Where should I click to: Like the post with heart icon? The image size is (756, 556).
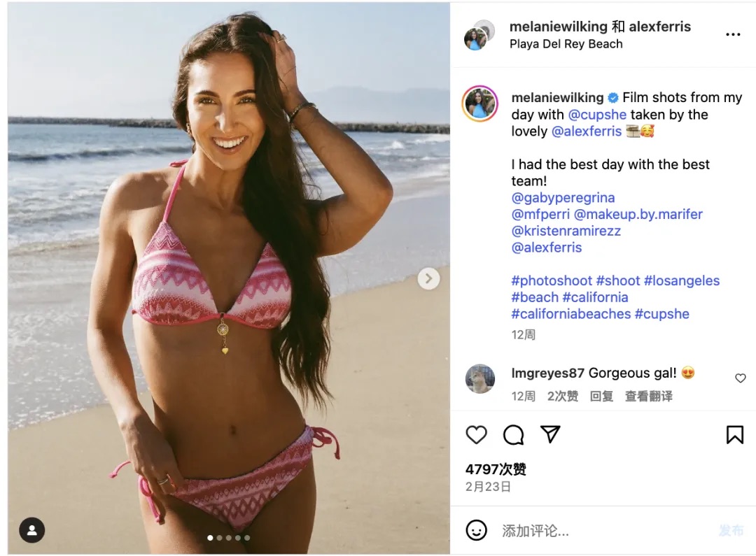[x=477, y=434]
